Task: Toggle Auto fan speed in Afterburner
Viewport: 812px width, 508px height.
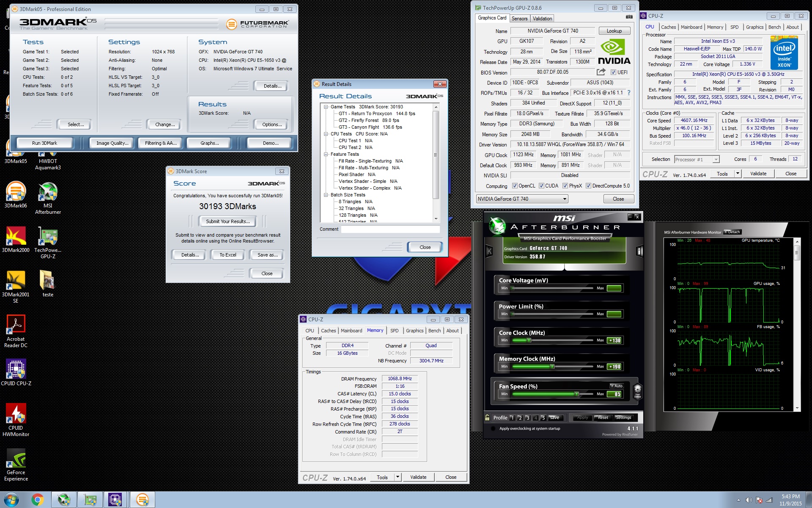Action: (x=617, y=386)
